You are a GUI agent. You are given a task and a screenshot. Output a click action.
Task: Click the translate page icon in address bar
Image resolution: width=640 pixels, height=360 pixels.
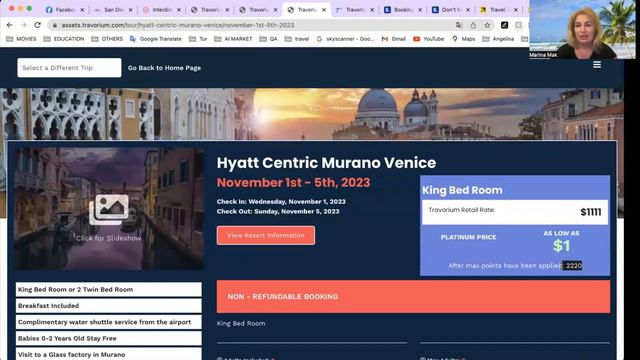(x=459, y=25)
